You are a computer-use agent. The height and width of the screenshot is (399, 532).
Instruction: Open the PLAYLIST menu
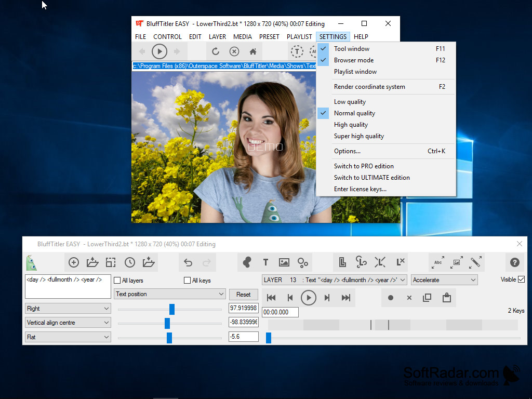tap(299, 37)
